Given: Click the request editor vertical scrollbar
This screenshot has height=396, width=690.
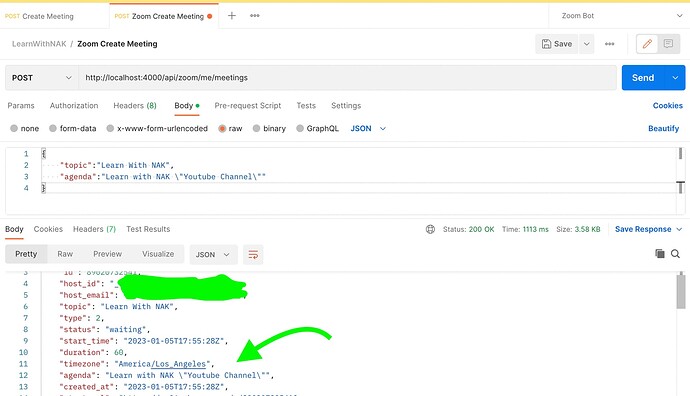Looking at the screenshot, I should (680, 171).
